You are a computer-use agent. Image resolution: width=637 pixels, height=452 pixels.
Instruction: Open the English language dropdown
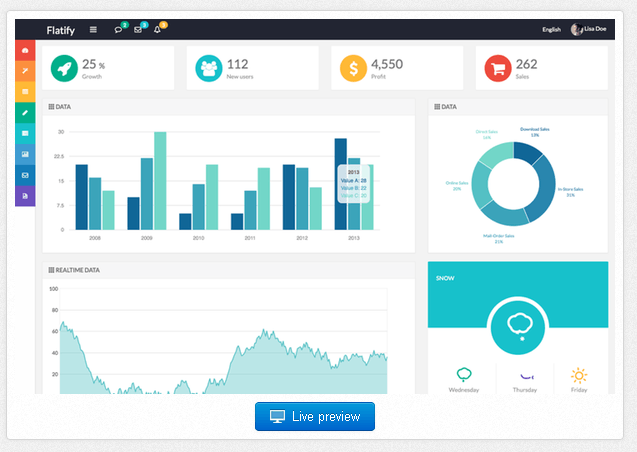(x=551, y=30)
